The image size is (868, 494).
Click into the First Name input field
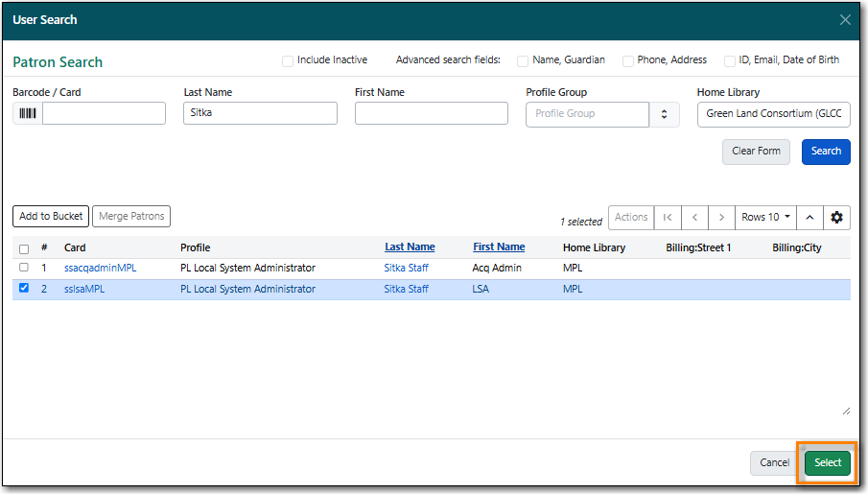click(432, 113)
